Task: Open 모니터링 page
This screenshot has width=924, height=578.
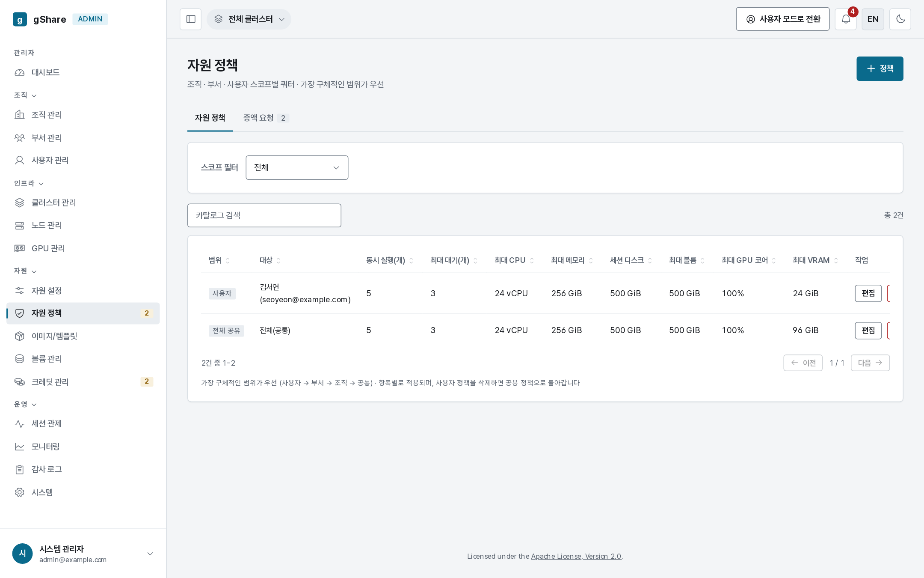Action: [x=83, y=447]
